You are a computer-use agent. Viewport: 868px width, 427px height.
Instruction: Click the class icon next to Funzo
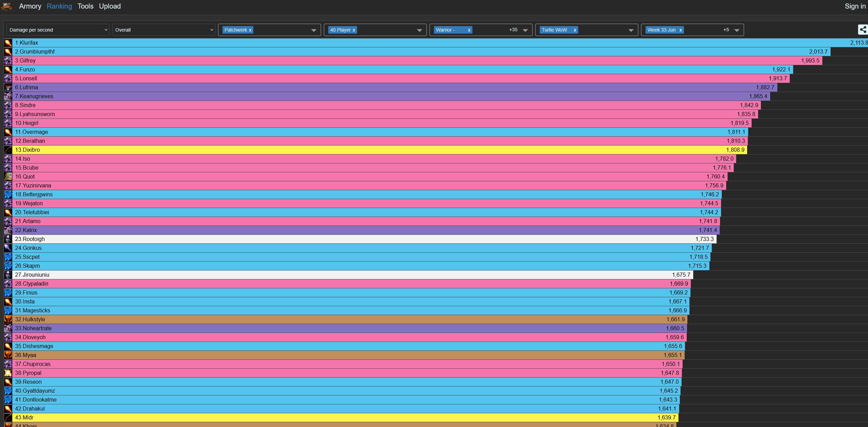pyautogui.click(x=8, y=70)
